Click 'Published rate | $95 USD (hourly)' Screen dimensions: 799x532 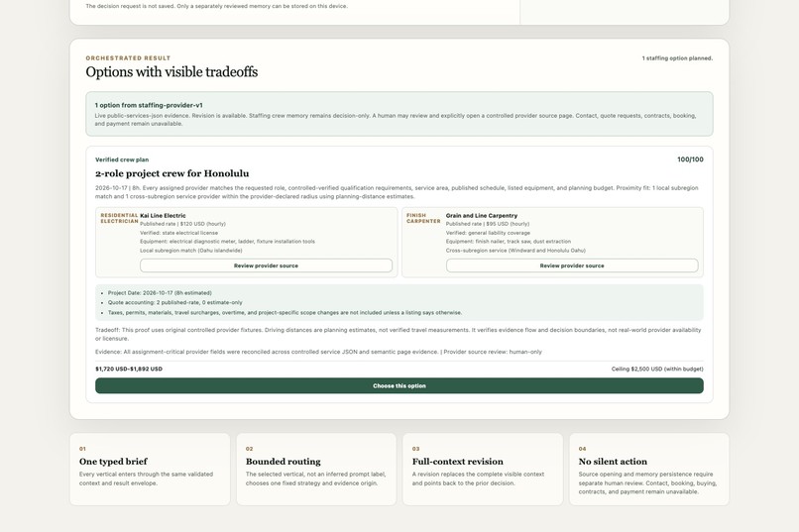[488, 224]
